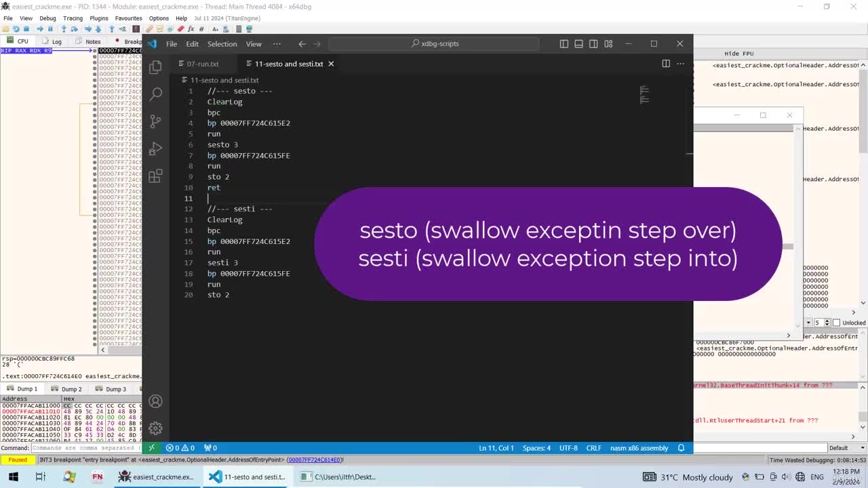The height and width of the screenshot is (488, 868).
Task: Click the x64dbg Step into toolbar icon
Action: click(64, 29)
